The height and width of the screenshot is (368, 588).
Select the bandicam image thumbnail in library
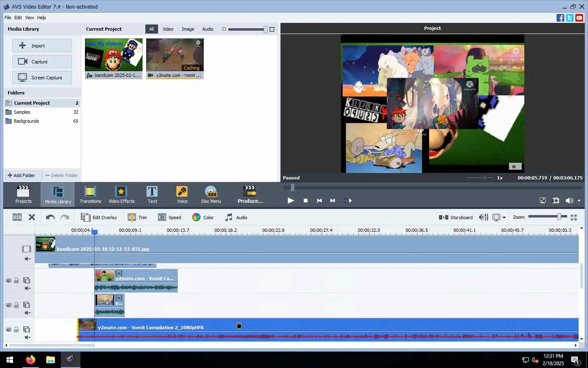114,58
